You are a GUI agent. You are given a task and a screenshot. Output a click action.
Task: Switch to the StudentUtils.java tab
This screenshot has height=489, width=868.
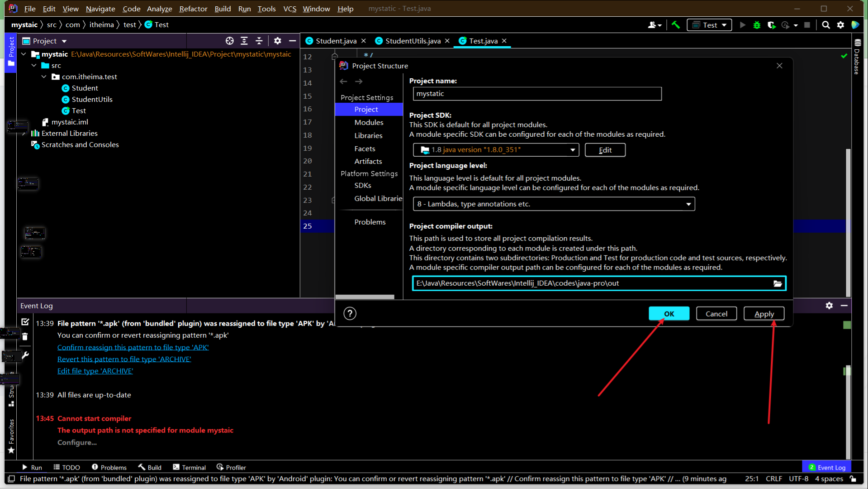tap(413, 41)
